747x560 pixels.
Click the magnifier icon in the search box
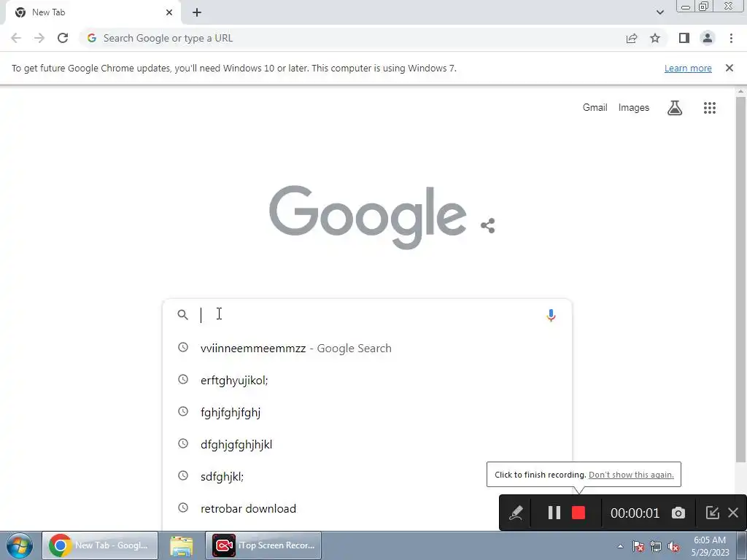coord(183,315)
